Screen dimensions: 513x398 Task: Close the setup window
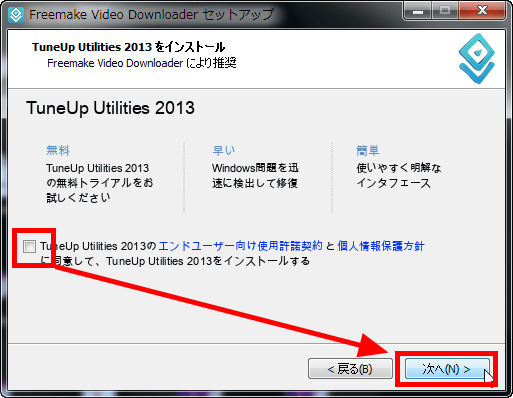point(482,11)
